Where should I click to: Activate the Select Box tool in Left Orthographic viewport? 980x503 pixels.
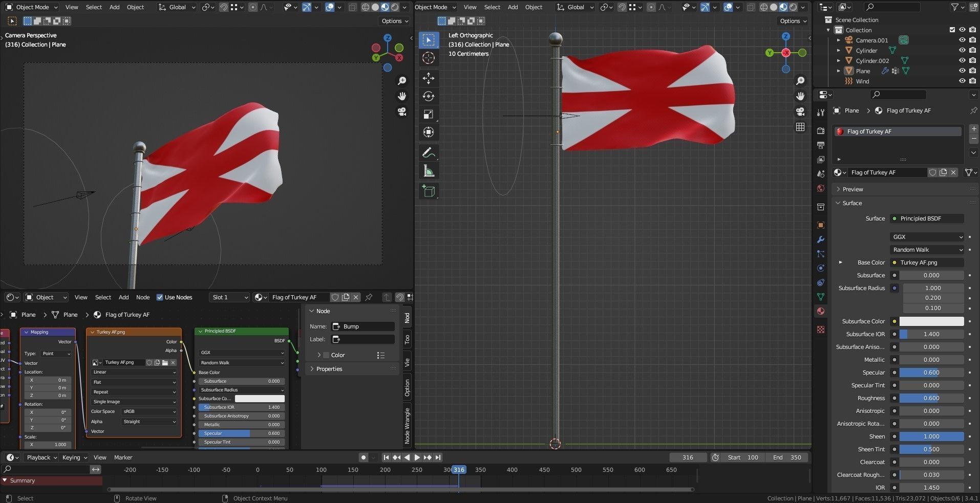tap(429, 40)
